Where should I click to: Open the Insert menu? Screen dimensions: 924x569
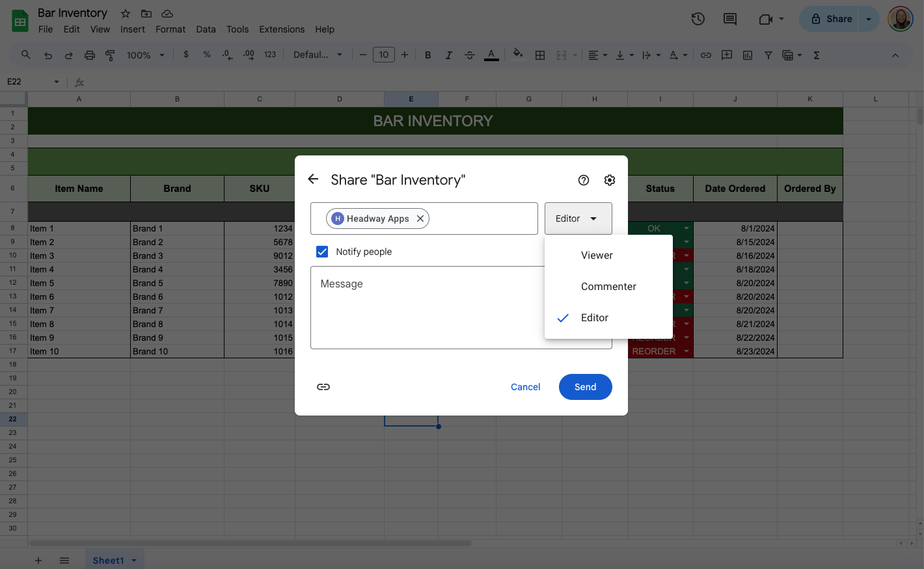point(133,29)
